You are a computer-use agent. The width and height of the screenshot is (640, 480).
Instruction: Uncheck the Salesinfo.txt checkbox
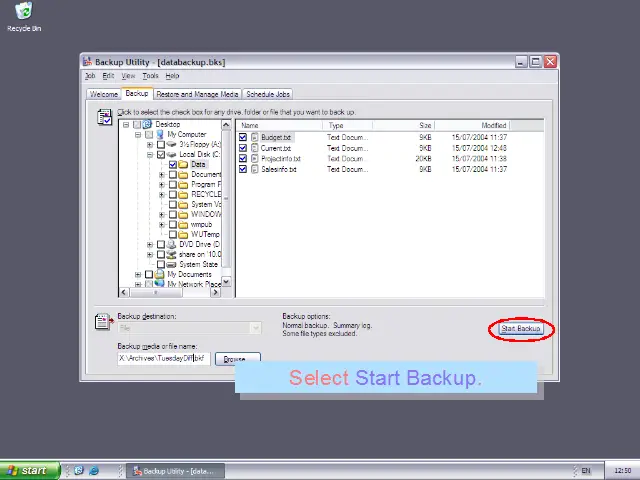tap(242, 169)
